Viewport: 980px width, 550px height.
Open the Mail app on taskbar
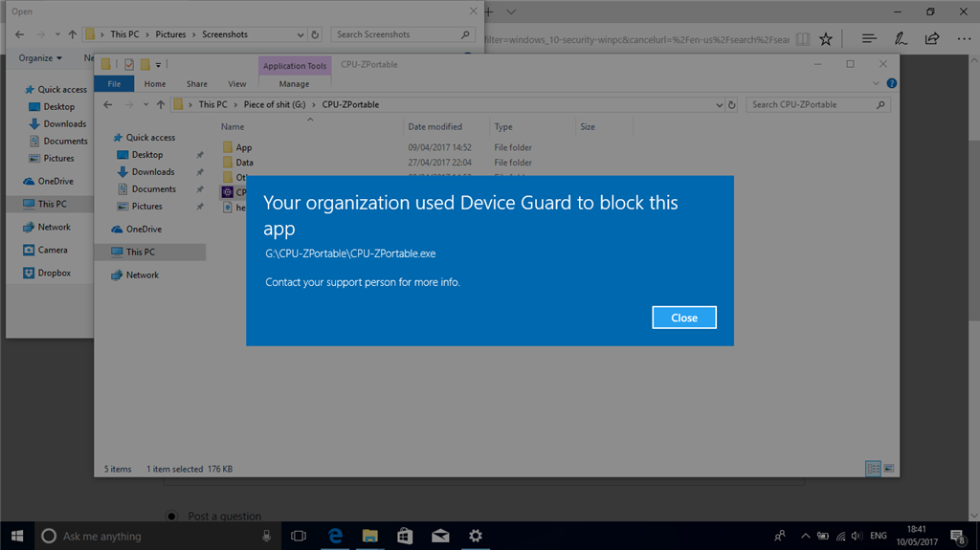point(440,536)
